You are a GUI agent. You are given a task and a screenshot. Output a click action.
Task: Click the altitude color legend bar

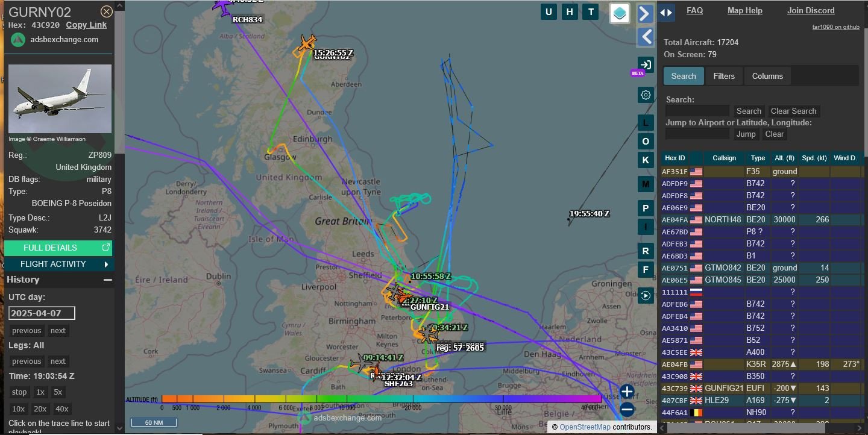pos(381,399)
